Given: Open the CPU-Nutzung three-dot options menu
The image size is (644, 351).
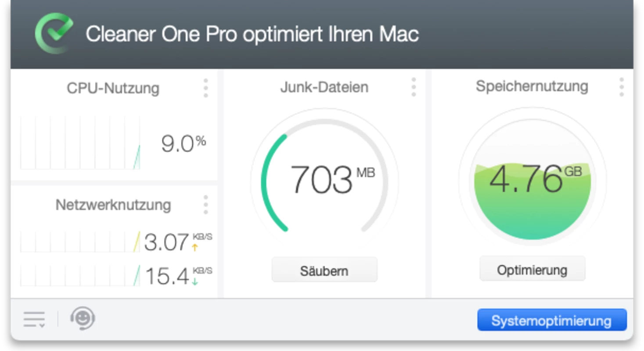Looking at the screenshot, I should pos(205,88).
